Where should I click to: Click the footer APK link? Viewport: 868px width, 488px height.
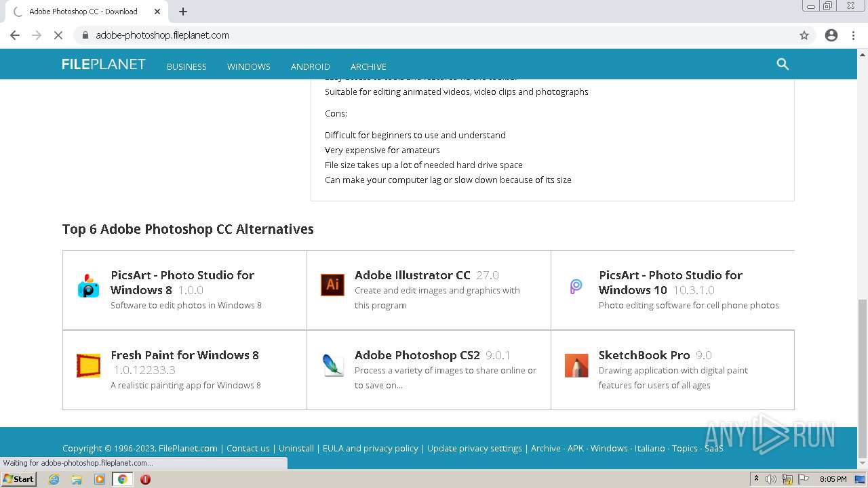point(576,448)
